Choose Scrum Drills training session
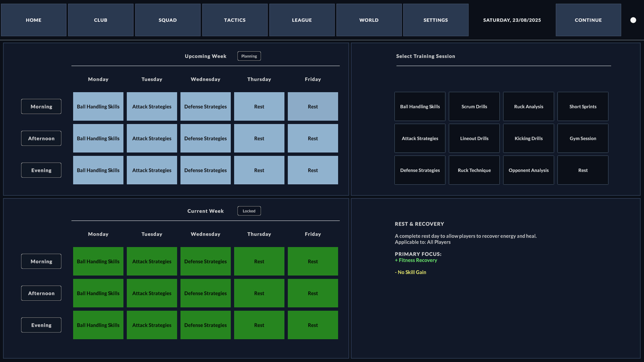This screenshot has height=362, width=644. pos(474,107)
